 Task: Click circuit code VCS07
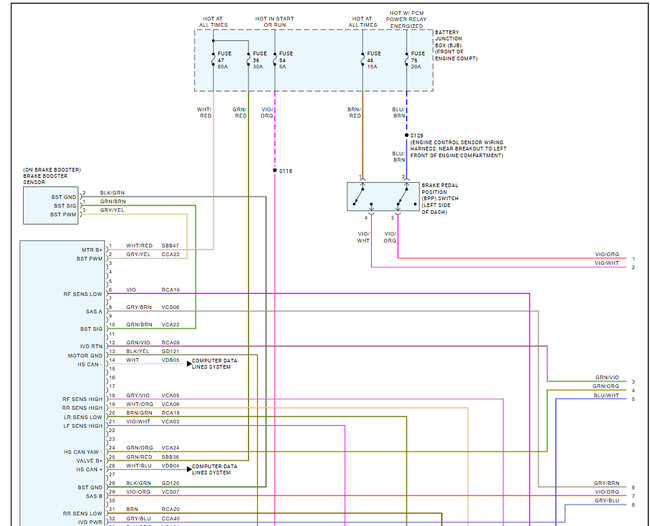pos(170,492)
